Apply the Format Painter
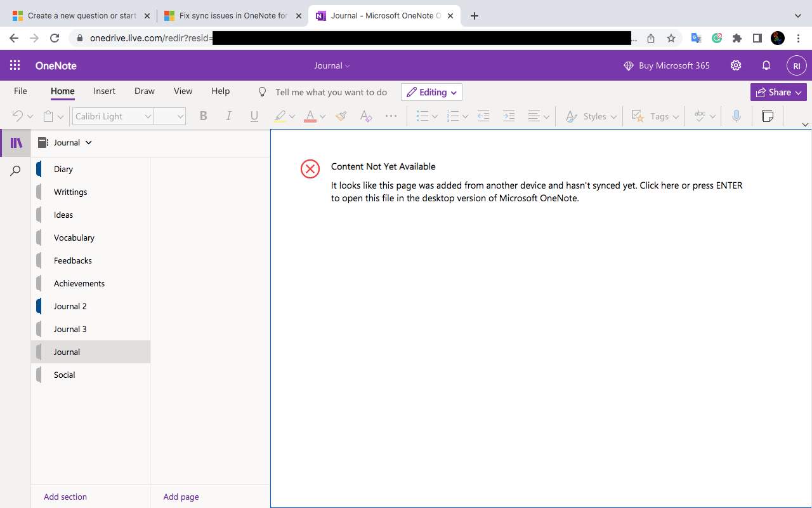 click(341, 116)
